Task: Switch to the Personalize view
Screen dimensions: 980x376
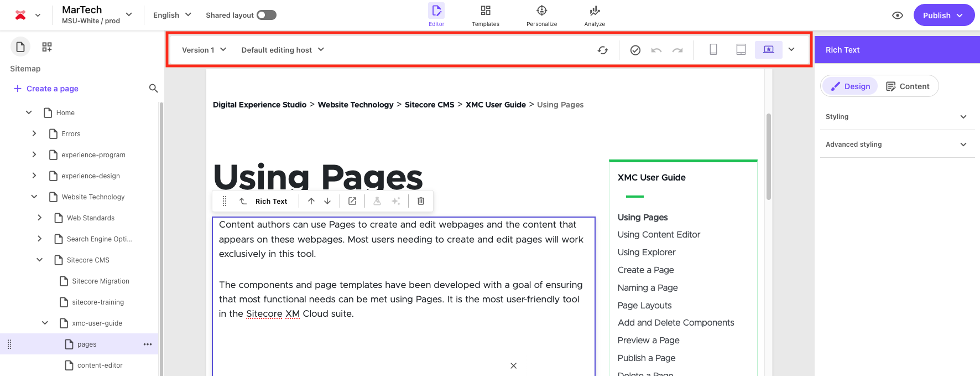Action: (542, 15)
